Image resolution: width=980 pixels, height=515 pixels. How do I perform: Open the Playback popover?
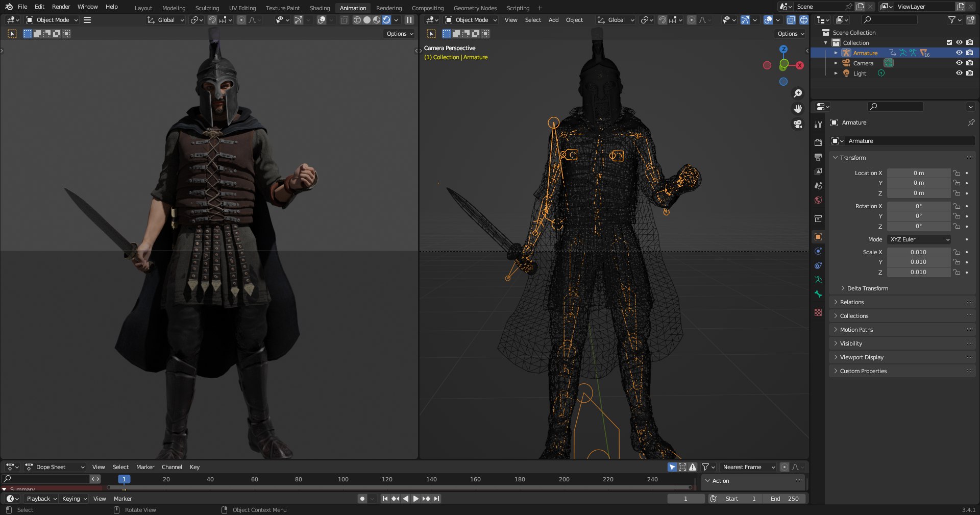pos(41,499)
